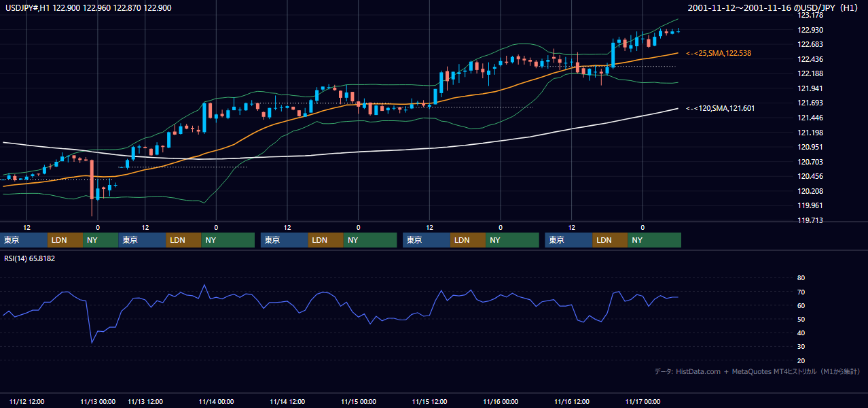Image resolution: width=868 pixels, height=408 pixels.
Task: Click the RSI(14) 65.8182 indicator label
Action: (29, 258)
